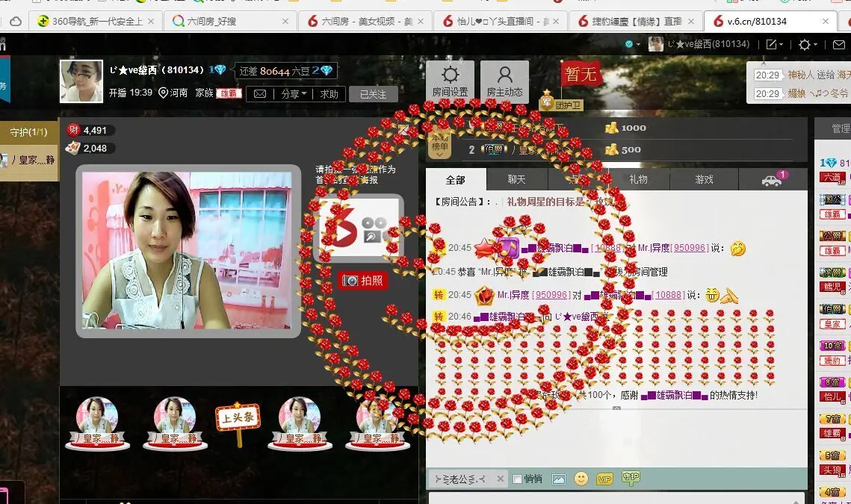Screen dimensions: 851x504
Task: Click the 暂无 red flag
Action: [x=581, y=74]
